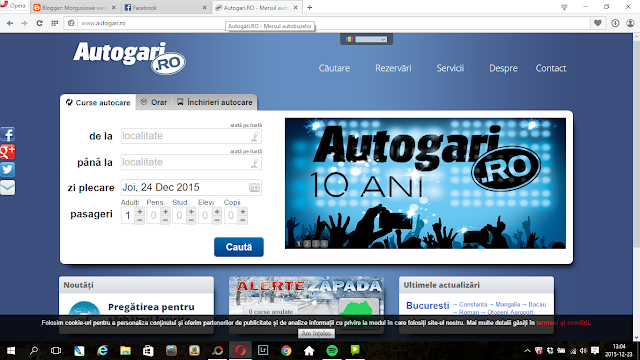The width and height of the screenshot is (640, 360).
Task: Open termeni și condiții link
Action: click(563, 323)
